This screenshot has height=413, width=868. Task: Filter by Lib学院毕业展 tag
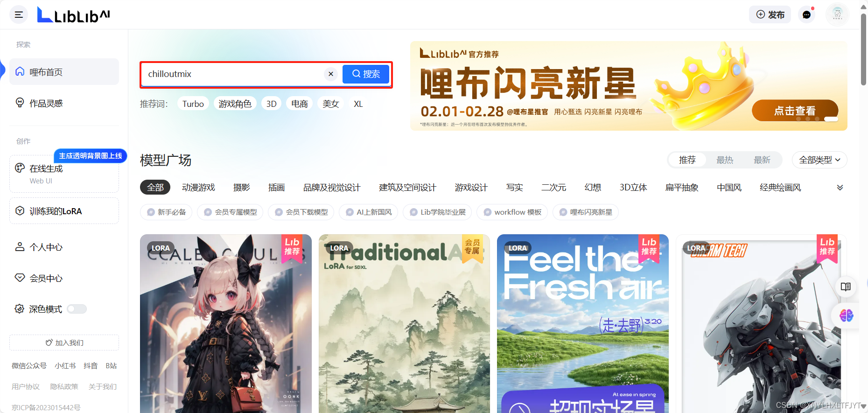(x=437, y=212)
